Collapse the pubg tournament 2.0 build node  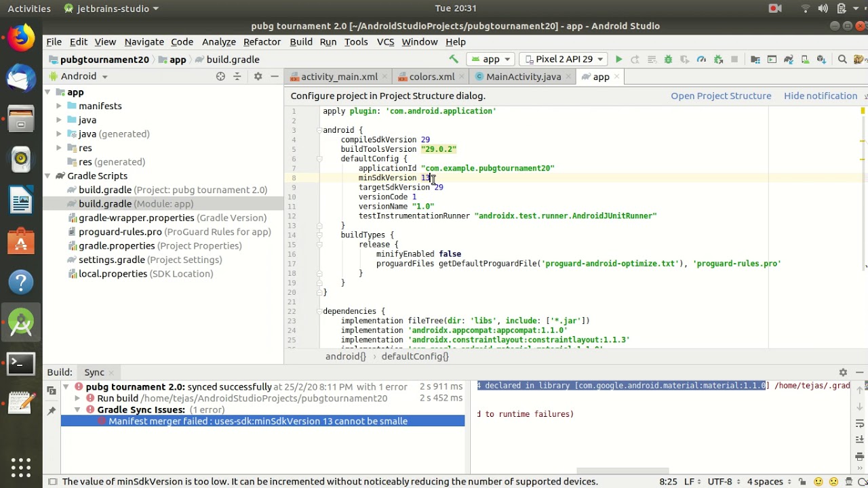pyautogui.click(x=66, y=387)
